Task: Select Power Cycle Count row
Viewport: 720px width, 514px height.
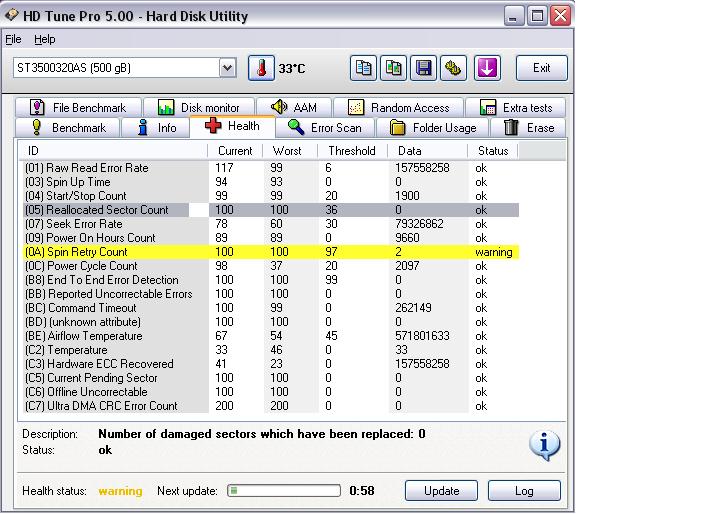Action: click(271, 266)
